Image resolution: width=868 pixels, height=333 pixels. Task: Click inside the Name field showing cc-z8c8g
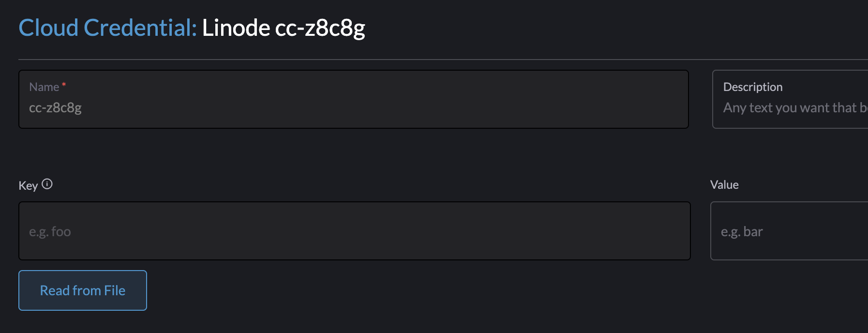click(x=353, y=107)
